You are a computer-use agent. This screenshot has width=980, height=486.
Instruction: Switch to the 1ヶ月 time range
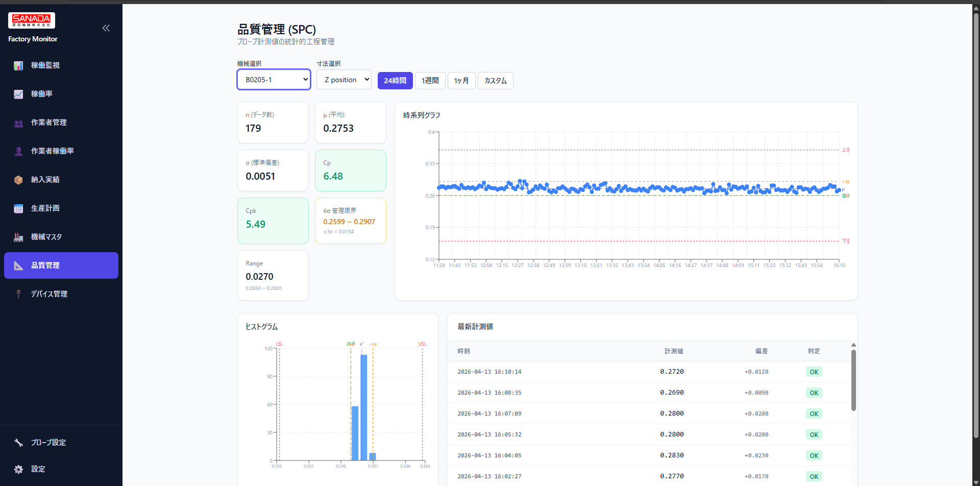pyautogui.click(x=461, y=80)
